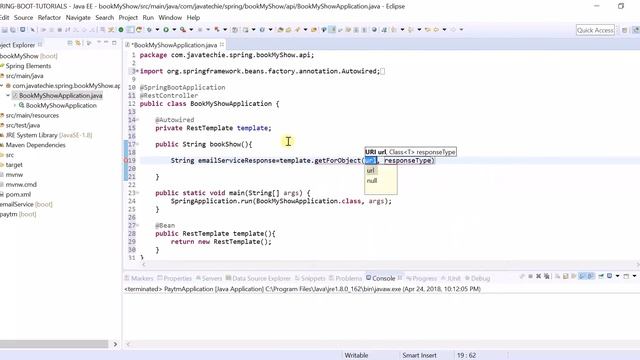Screen dimensions: 640x360
Task: Switch to the Servers tab
Action: [x=209, y=278]
